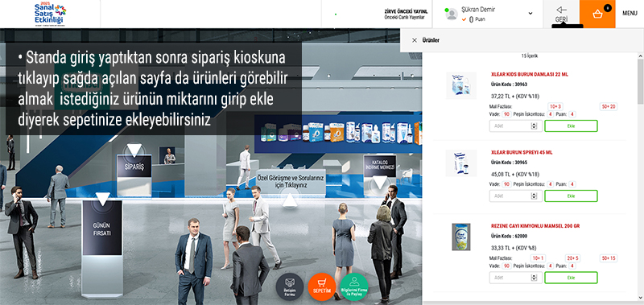Click the 15 İçerik count text
This screenshot has height=305, width=644.
530,56
